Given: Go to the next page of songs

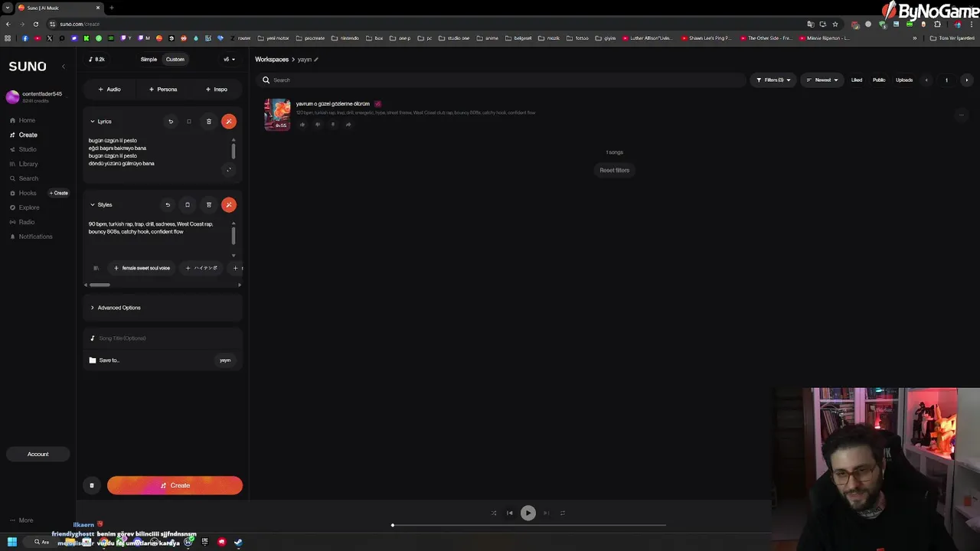Looking at the screenshot, I should (x=966, y=80).
